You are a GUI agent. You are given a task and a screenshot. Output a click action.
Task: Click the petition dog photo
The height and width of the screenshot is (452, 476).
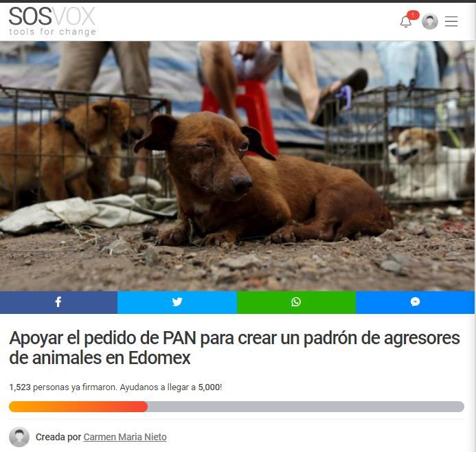coord(237,166)
